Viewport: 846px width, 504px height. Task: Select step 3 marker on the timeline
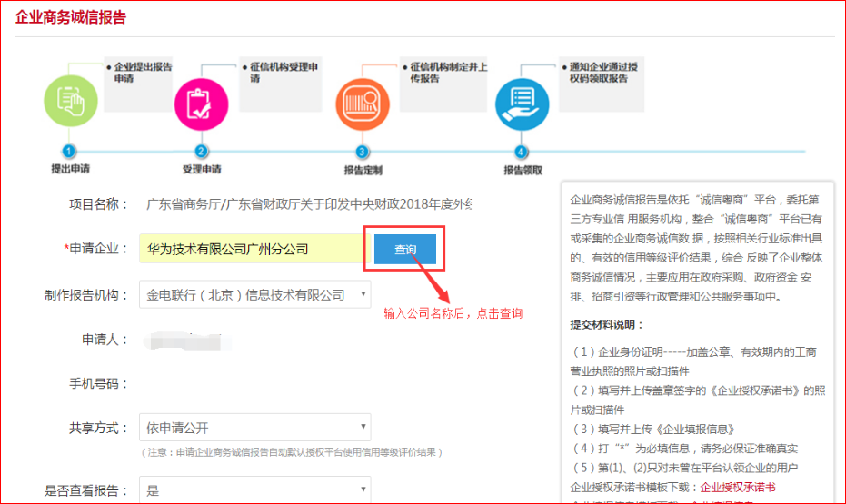pyautogui.click(x=362, y=152)
